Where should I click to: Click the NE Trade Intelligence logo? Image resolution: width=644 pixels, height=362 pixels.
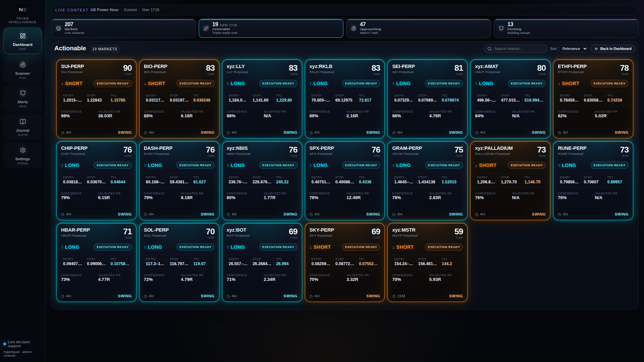click(x=22, y=15)
